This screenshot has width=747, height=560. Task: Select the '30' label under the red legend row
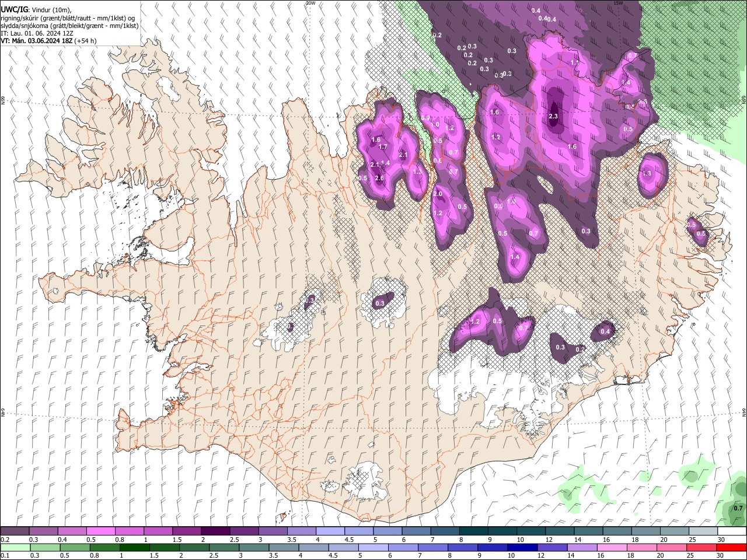coord(721,555)
